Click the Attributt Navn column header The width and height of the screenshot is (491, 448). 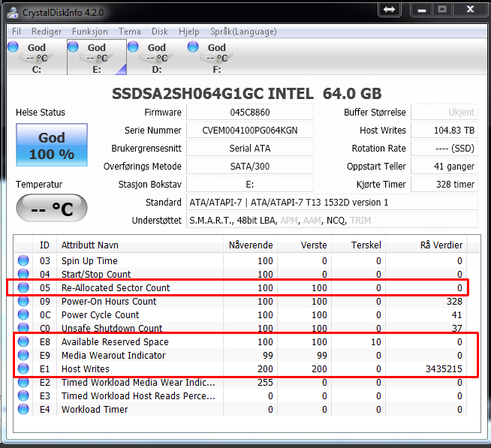tap(140, 245)
